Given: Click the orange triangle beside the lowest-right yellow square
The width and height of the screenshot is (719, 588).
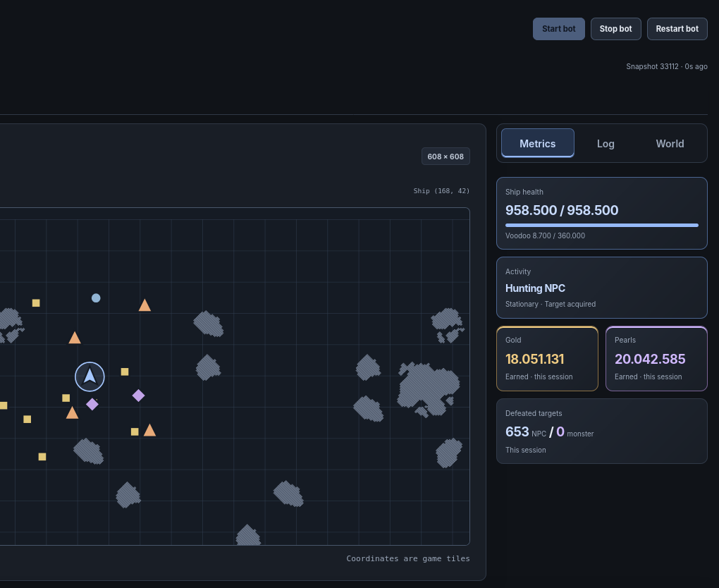Looking at the screenshot, I should click(149, 430).
